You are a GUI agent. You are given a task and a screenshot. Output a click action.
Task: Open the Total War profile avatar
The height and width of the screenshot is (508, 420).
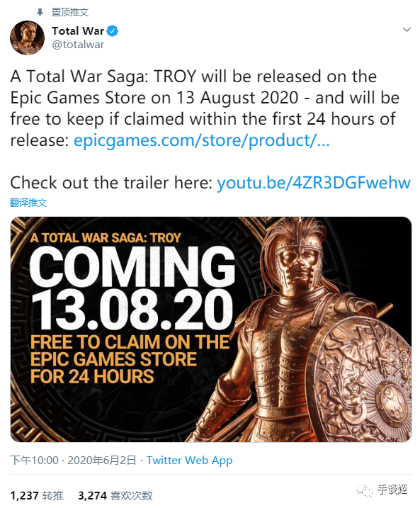pyautogui.click(x=28, y=38)
